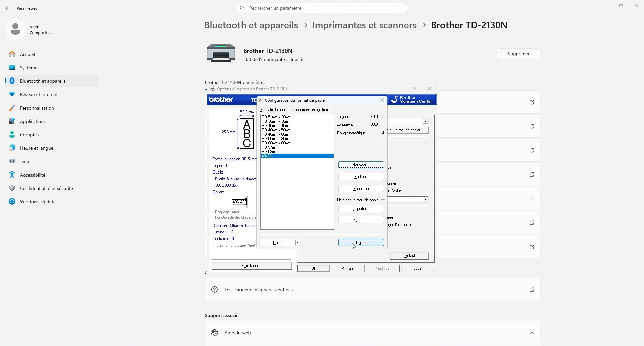Click the back arrow in Paramètres

tap(8, 8)
